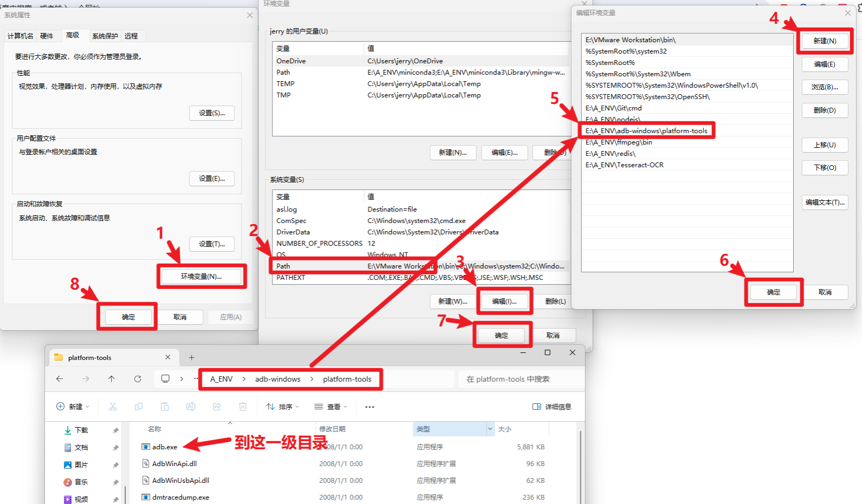Select the E:\A_ENV\ffmpeg\bin path entry
This screenshot has width=862, height=504.
[x=687, y=142]
